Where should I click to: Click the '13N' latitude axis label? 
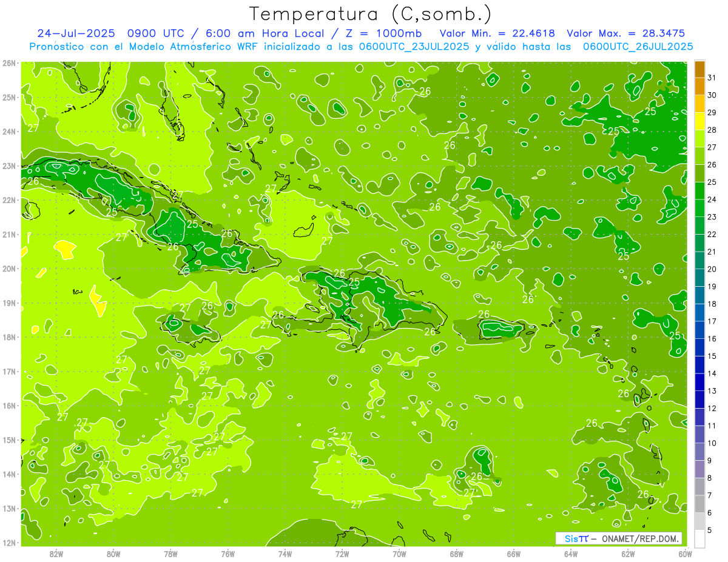(8, 508)
